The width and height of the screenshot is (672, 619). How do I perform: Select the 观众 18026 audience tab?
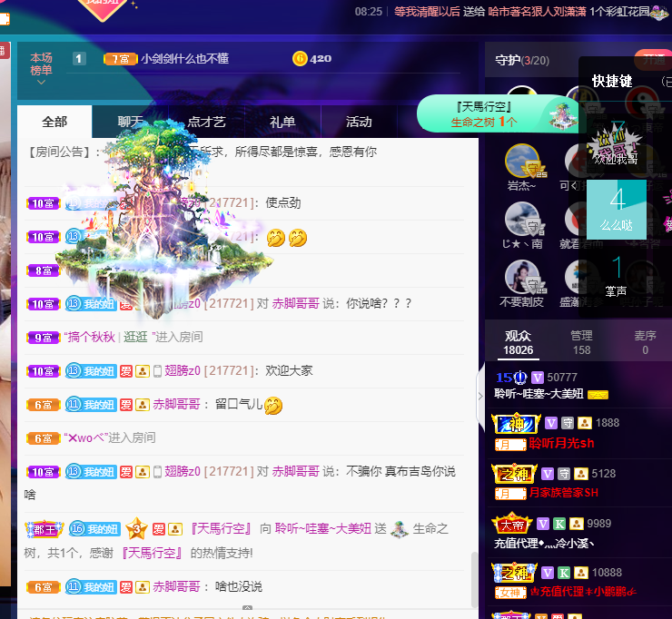point(519,343)
